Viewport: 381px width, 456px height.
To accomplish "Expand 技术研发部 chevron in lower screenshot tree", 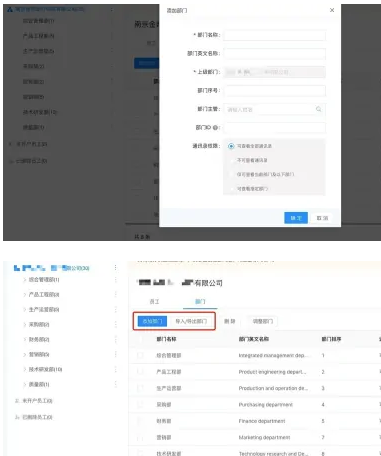I will pyautogui.click(x=24, y=369).
